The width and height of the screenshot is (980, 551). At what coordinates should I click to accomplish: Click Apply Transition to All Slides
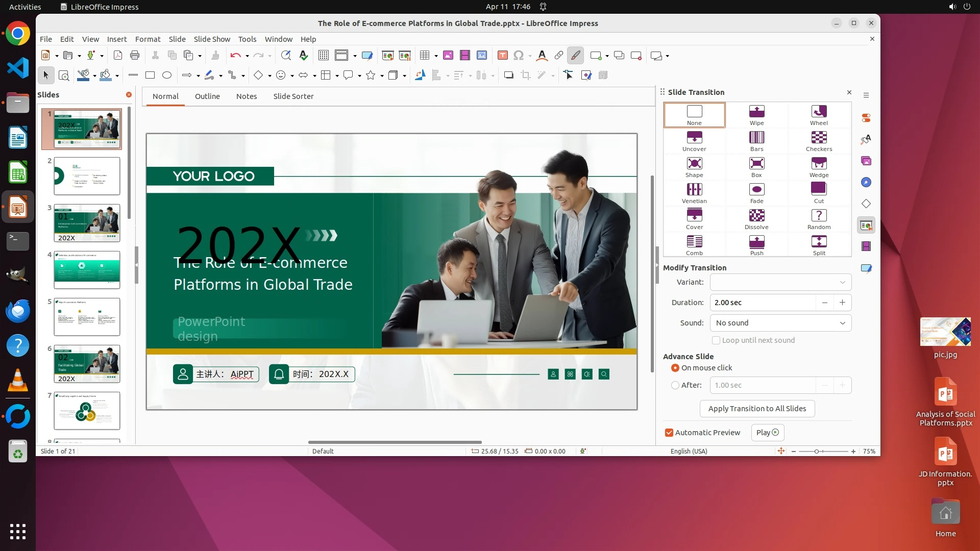point(757,409)
